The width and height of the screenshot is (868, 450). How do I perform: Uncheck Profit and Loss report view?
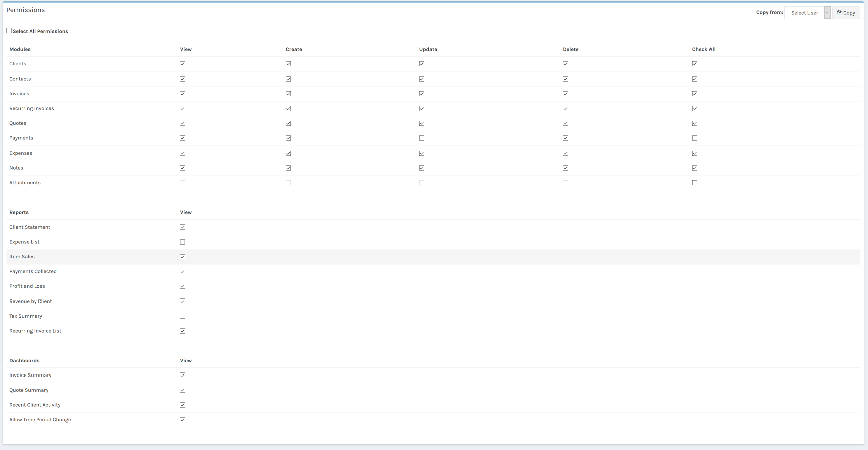(x=183, y=286)
